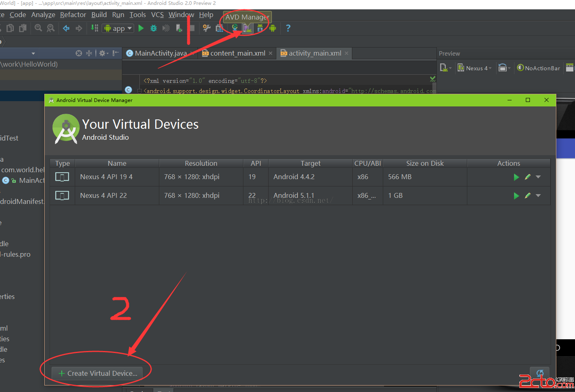Edit Nexus 4 API 22 with pencil icon

[527, 195]
